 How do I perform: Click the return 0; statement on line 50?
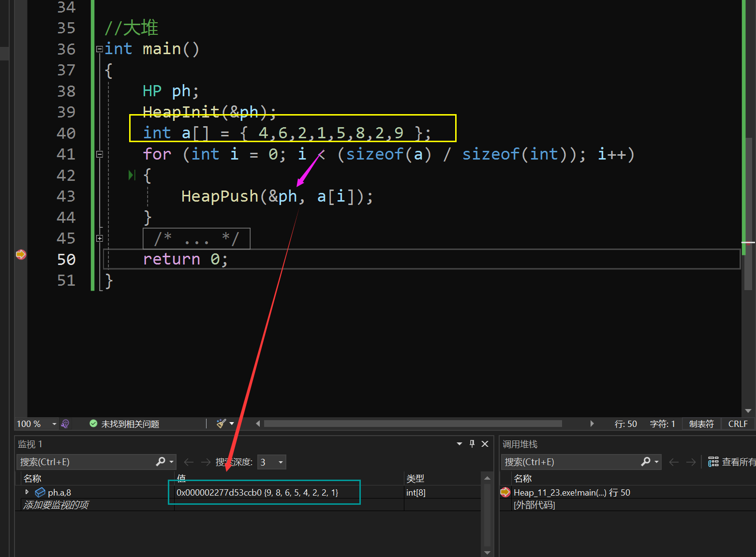click(x=185, y=259)
